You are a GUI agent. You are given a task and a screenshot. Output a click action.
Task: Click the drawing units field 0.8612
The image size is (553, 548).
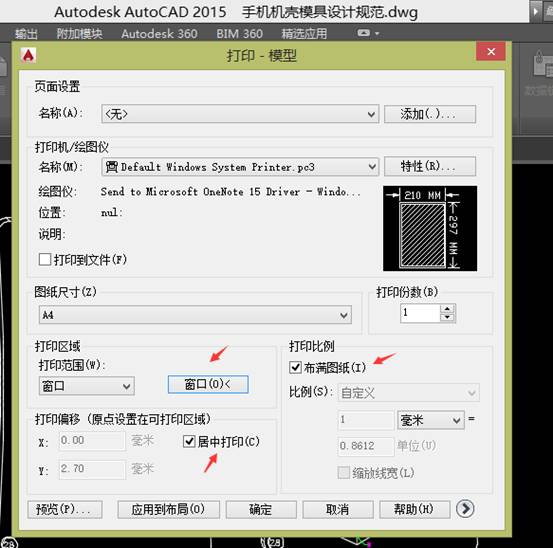point(366,446)
